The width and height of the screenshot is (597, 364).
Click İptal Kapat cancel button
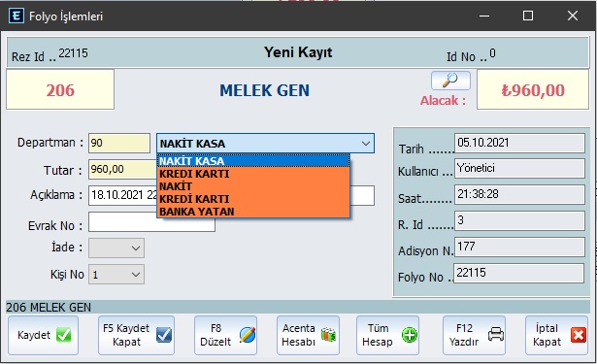coord(556,335)
